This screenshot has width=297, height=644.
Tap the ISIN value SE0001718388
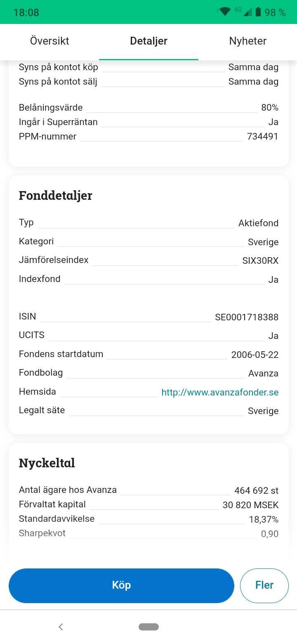[247, 317]
